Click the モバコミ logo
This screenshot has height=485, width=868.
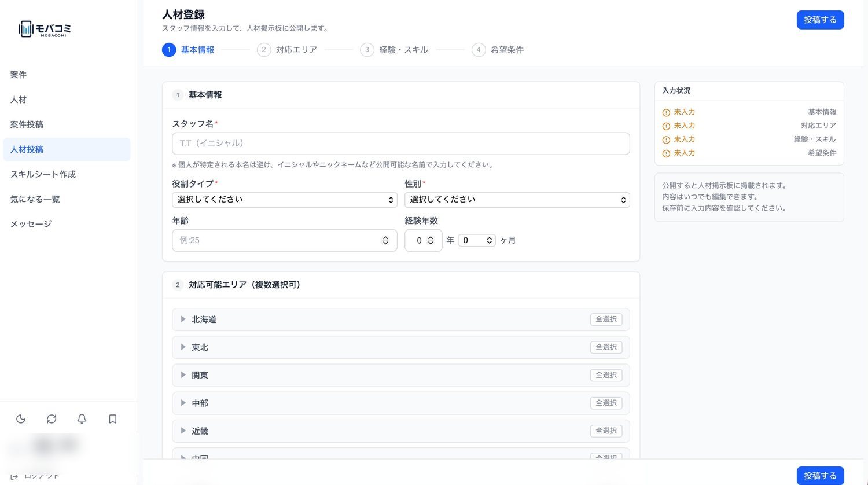(45, 29)
